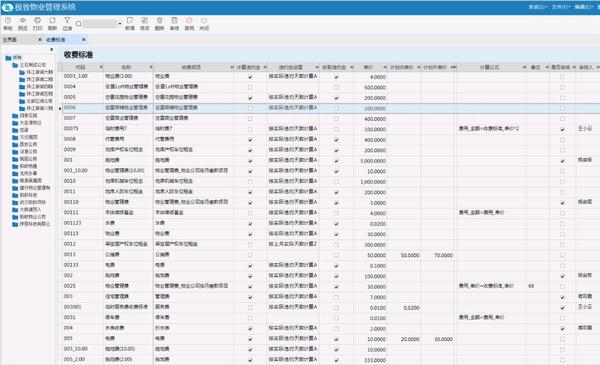Toggle 是否审核 checkbox in row 001

562,161
